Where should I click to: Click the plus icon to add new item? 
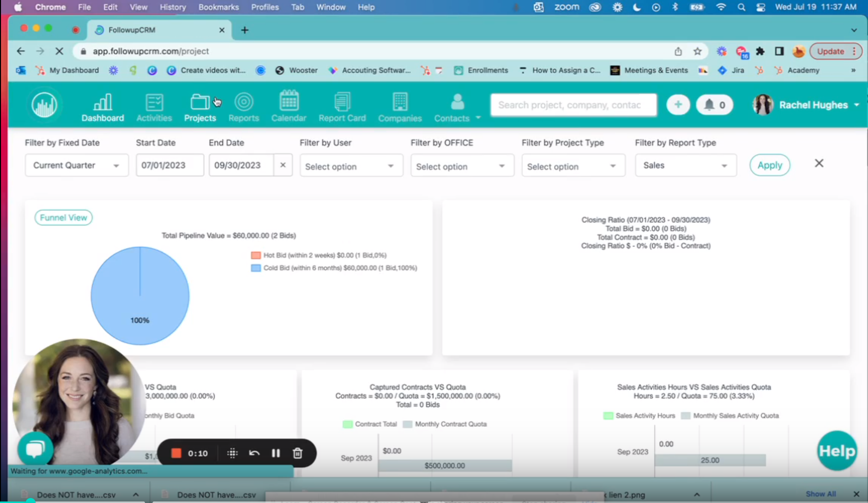[x=678, y=105]
